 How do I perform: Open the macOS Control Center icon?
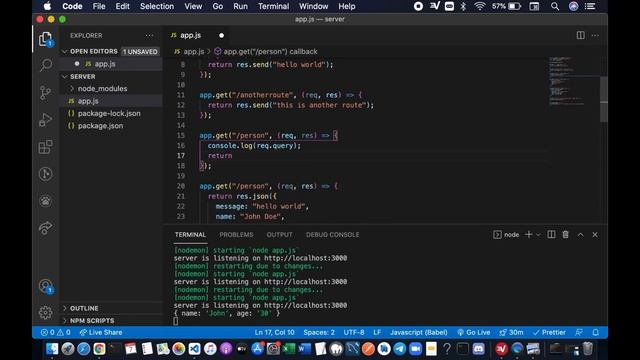(590, 6)
